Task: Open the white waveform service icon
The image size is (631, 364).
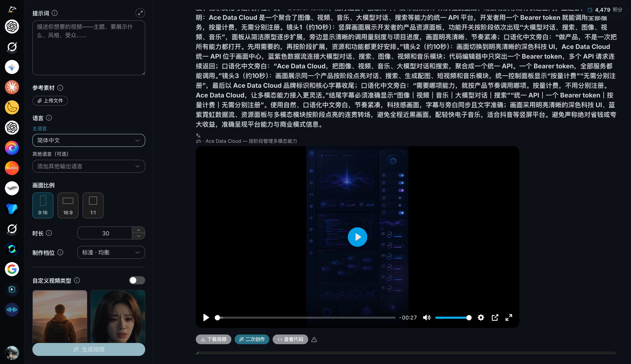Action: [12, 188]
